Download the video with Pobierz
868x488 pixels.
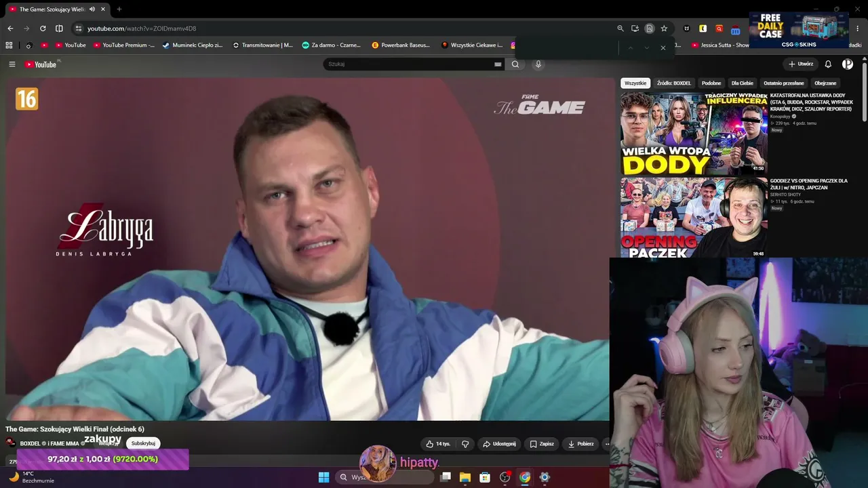(x=581, y=444)
